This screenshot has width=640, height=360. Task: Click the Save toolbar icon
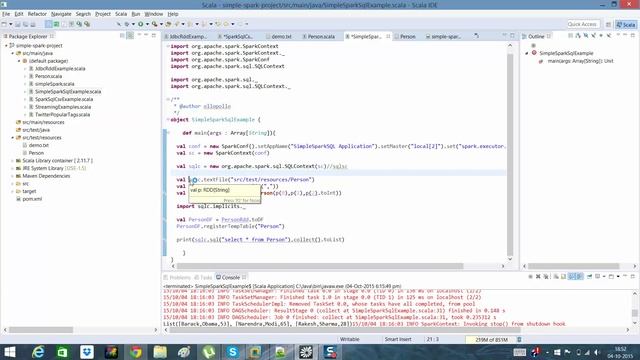coord(18,24)
